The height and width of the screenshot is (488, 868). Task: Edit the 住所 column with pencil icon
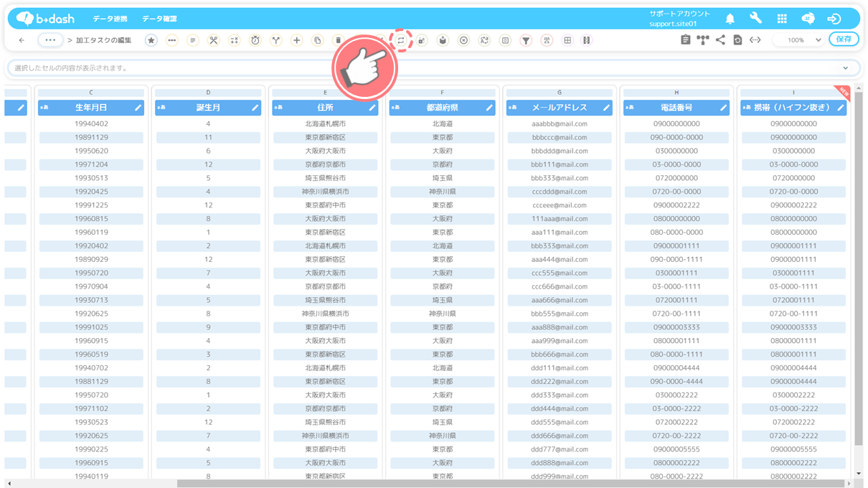coord(372,108)
